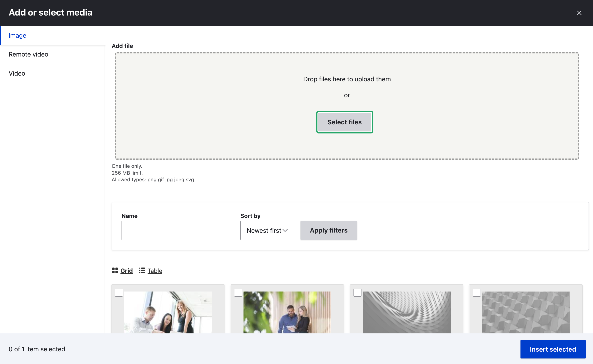The image size is (593, 364).
Task: Click the gray geometric pattern thumbnail
Action: click(526, 312)
